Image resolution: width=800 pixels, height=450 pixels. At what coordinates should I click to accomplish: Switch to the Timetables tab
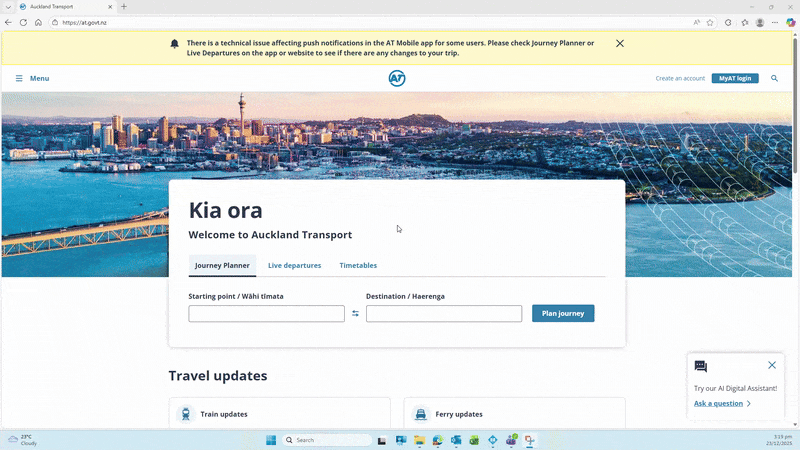tap(358, 266)
